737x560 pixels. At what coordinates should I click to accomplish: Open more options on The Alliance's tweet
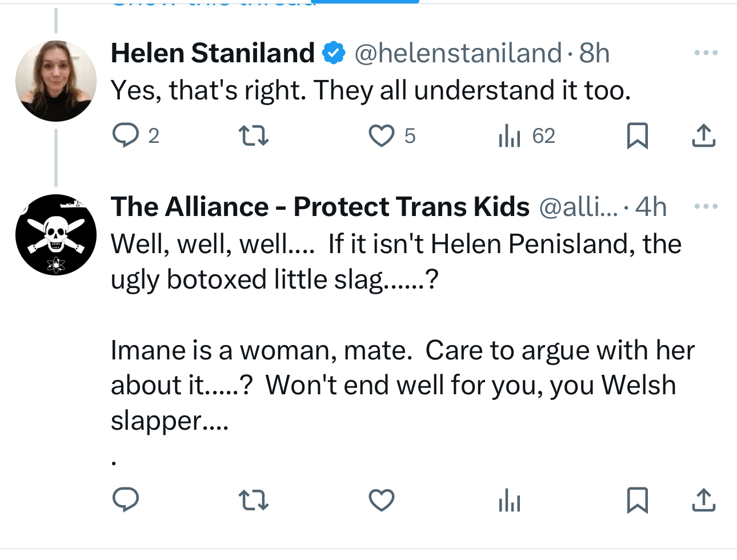(x=706, y=206)
